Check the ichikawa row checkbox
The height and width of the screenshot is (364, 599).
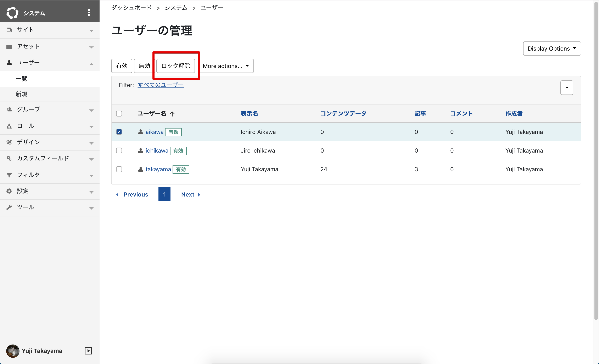point(119,151)
